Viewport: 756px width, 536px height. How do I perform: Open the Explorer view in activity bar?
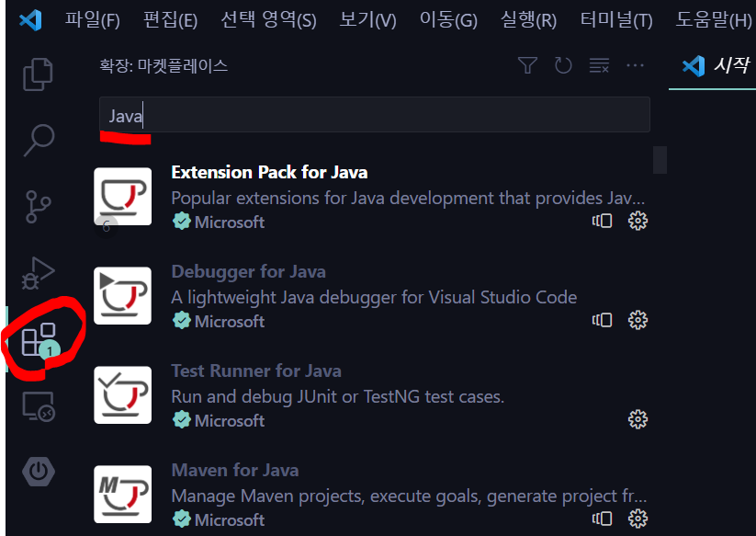[x=38, y=74]
